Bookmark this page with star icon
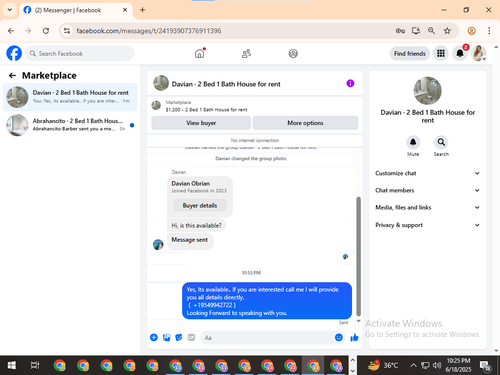The height and width of the screenshot is (375, 500). tap(447, 31)
